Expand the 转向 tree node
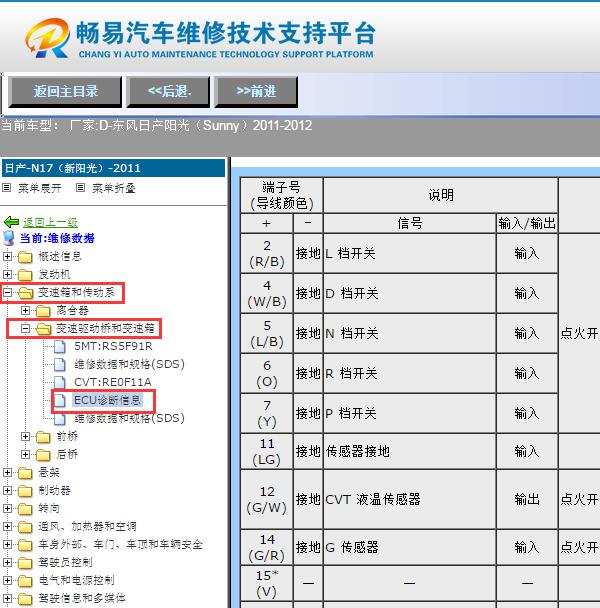The height and width of the screenshot is (608, 600). click(7, 508)
